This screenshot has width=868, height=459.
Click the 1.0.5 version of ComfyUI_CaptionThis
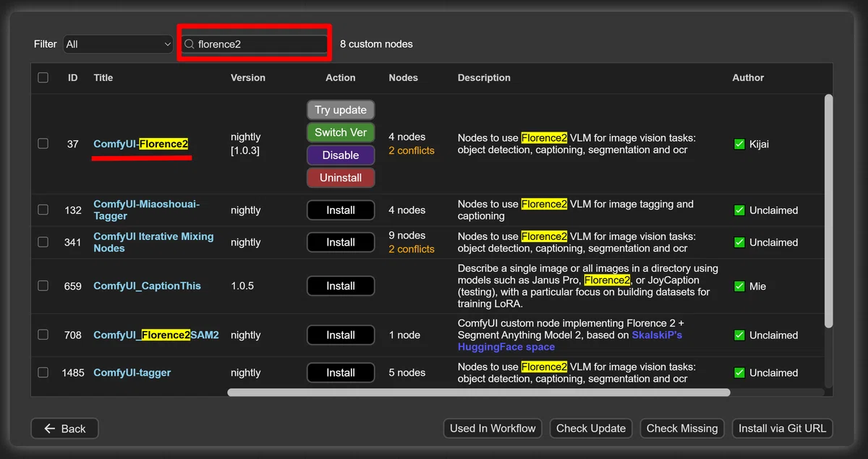(x=242, y=286)
